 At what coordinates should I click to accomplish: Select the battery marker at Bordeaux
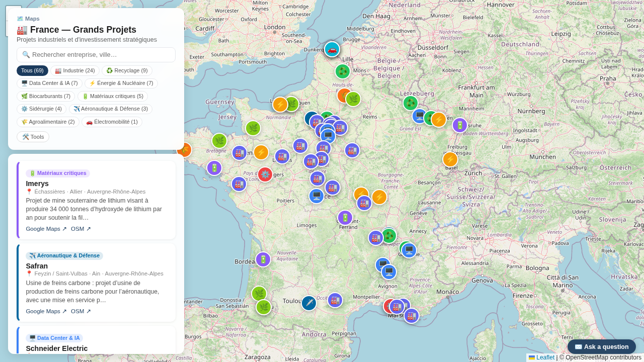pos(263,259)
